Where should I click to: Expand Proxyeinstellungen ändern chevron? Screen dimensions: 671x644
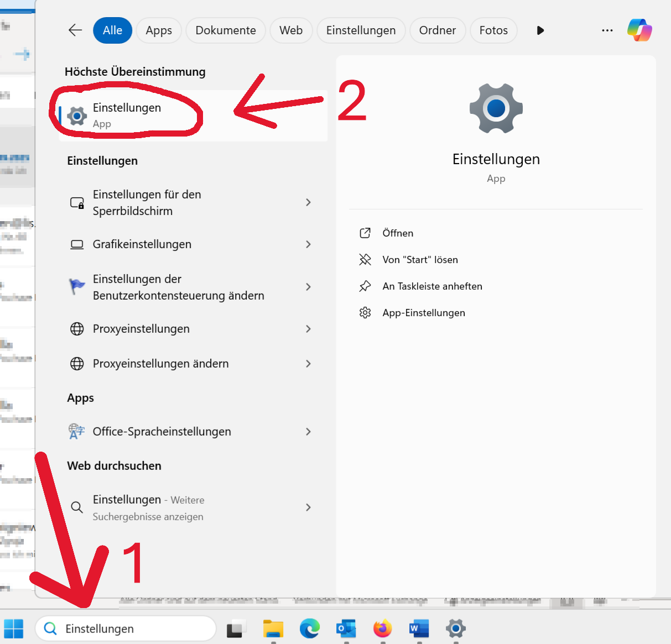tap(308, 364)
